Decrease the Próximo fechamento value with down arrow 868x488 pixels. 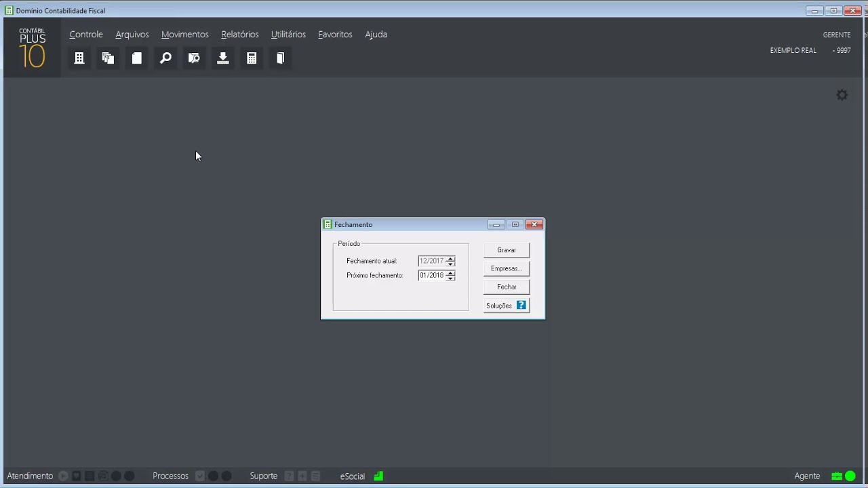[450, 278]
